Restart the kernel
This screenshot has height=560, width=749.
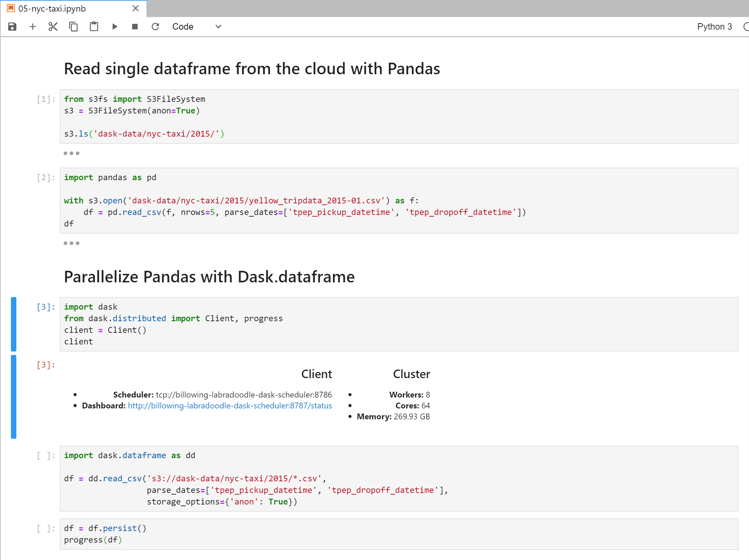[x=155, y=27]
